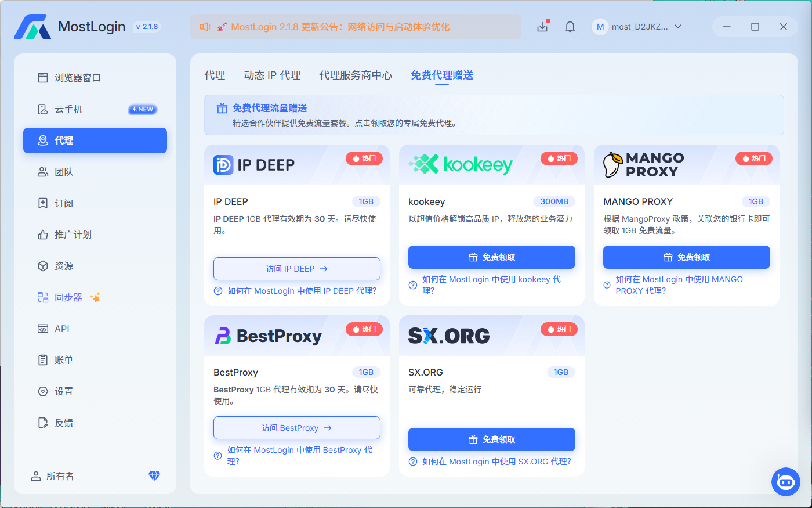
Task: Click the 账单 clipboard icon
Action: [43, 360]
